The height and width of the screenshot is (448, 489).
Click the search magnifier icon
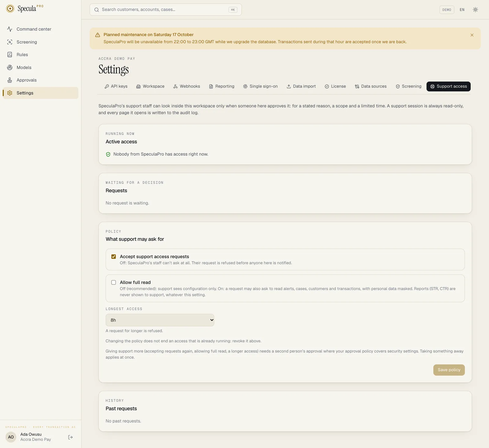pyautogui.click(x=97, y=10)
